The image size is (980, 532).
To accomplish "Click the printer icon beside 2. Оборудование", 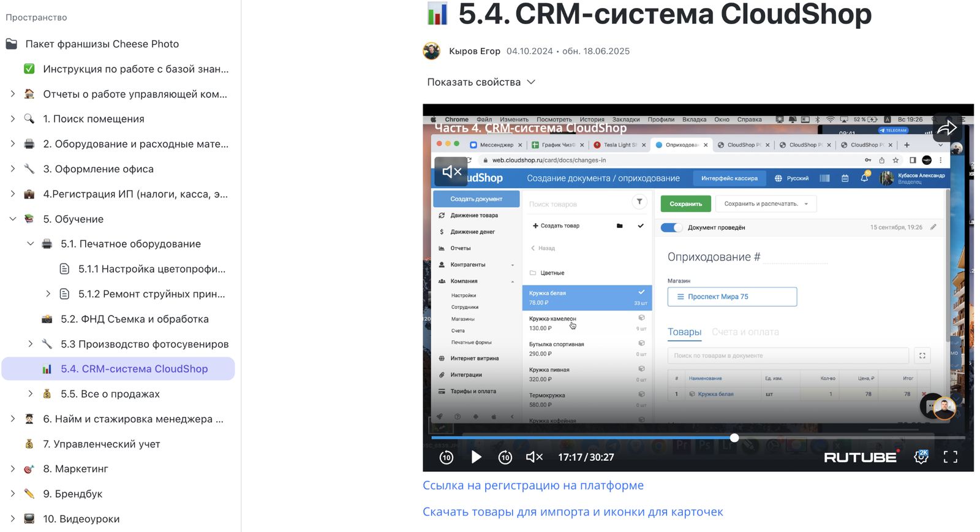I will [29, 144].
